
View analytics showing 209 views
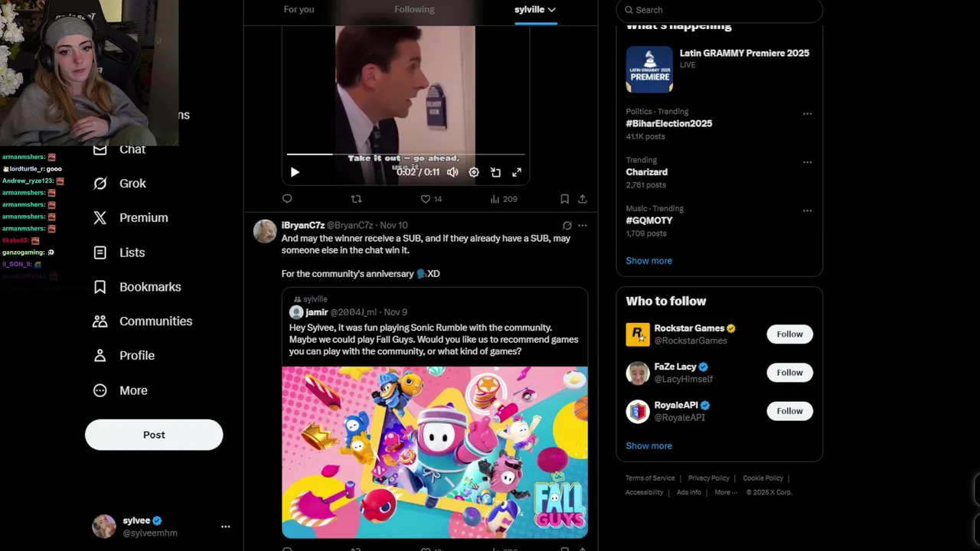click(x=504, y=199)
